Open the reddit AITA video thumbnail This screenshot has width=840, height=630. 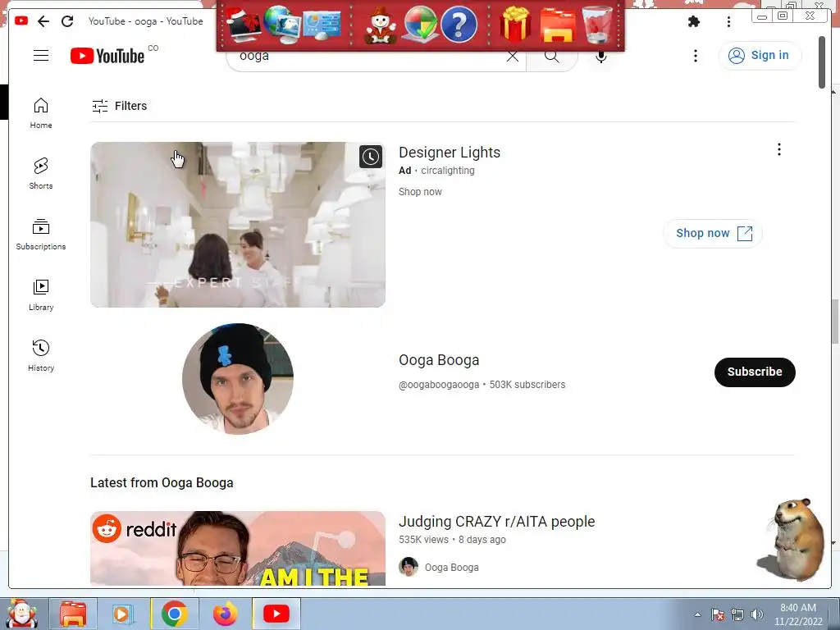tap(238, 549)
